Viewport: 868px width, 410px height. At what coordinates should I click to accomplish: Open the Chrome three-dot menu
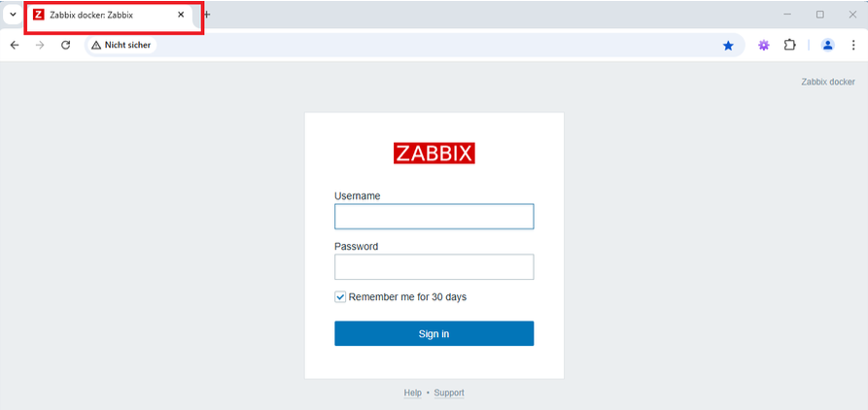pos(853,46)
